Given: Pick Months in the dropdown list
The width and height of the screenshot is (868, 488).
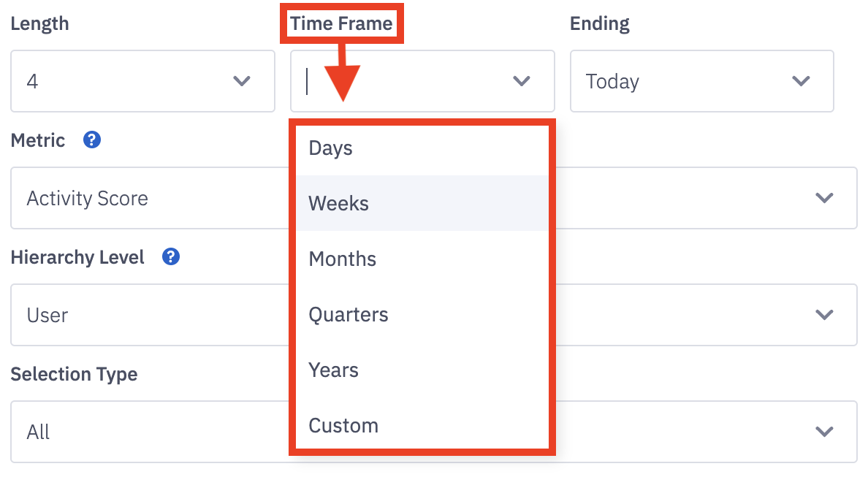Looking at the screenshot, I should (x=422, y=259).
